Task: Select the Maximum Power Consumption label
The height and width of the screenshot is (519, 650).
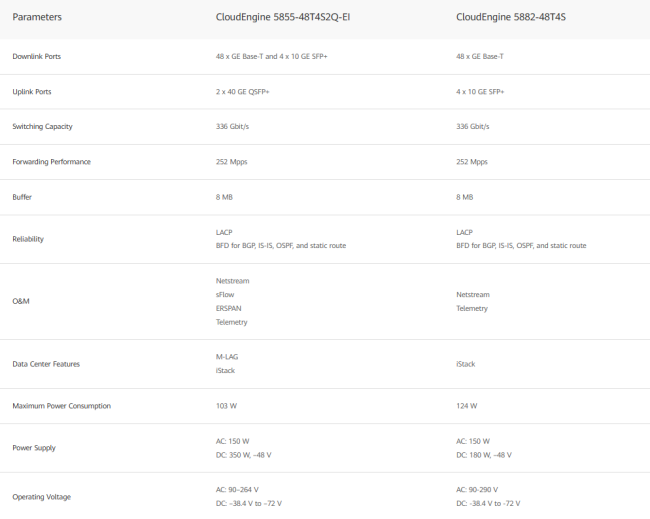Action: point(61,406)
